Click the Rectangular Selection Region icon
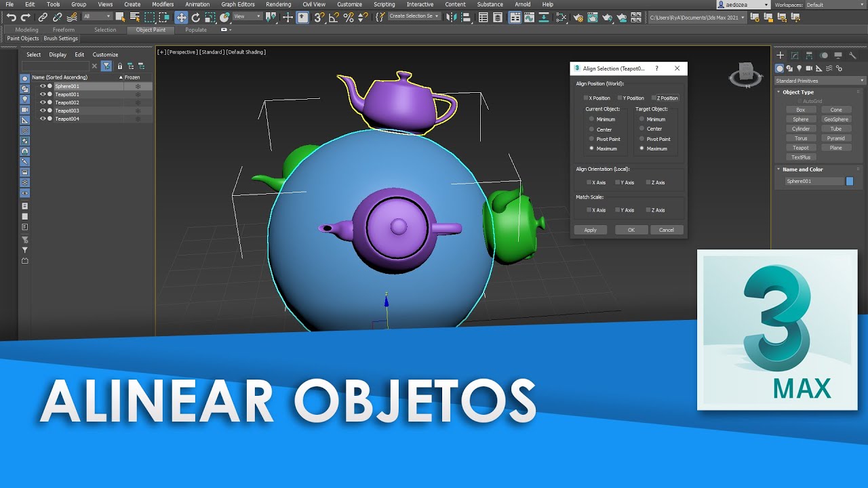The image size is (868, 488). [149, 17]
